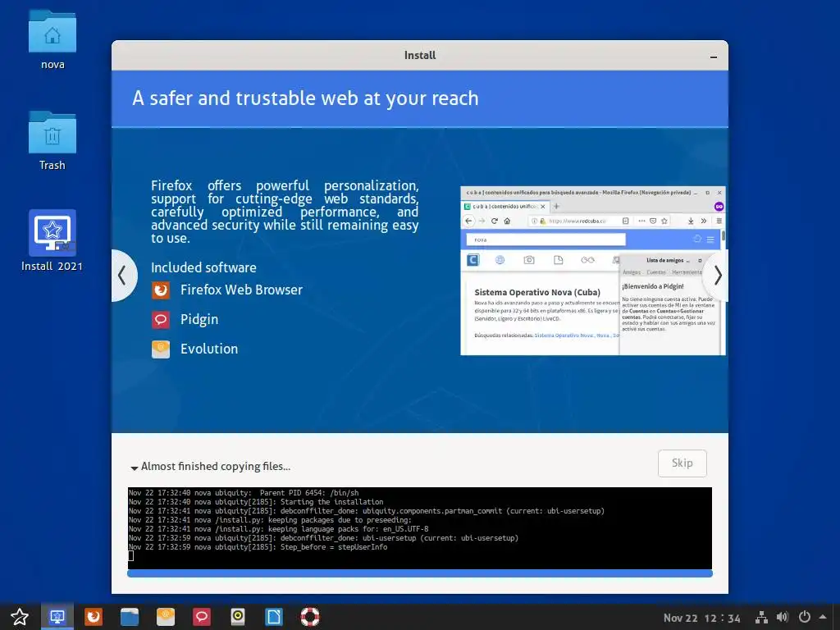Screen dimensions: 840x630
Task: Open the network status tray icon
Action: (761, 618)
